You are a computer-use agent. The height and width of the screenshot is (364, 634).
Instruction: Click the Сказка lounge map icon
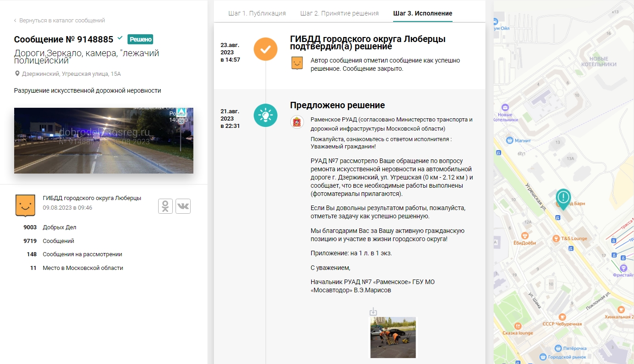coord(518,326)
